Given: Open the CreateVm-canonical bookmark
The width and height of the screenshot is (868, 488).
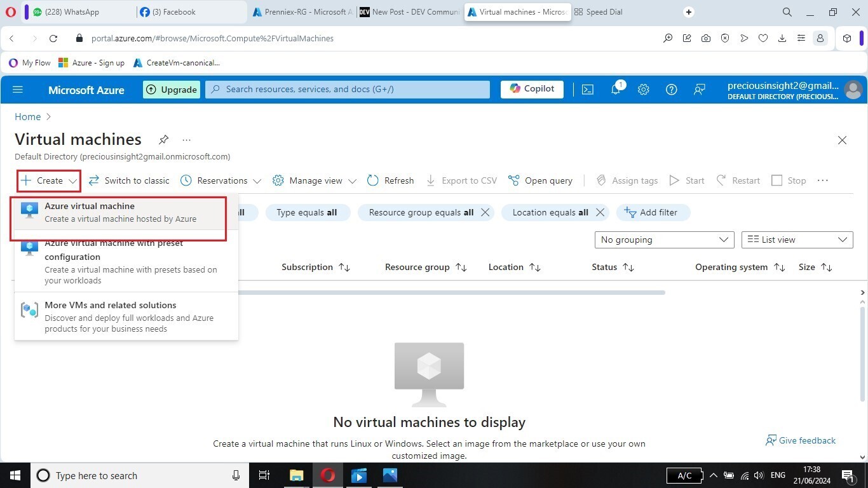Looking at the screenshot, I should click(x=177, y=63).
